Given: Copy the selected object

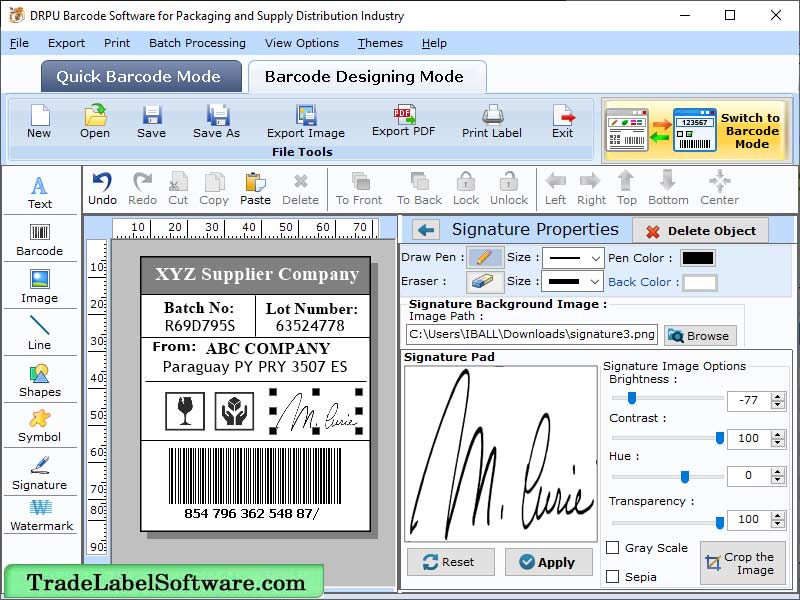Looking at the screenshot, I should pos(214,188).
